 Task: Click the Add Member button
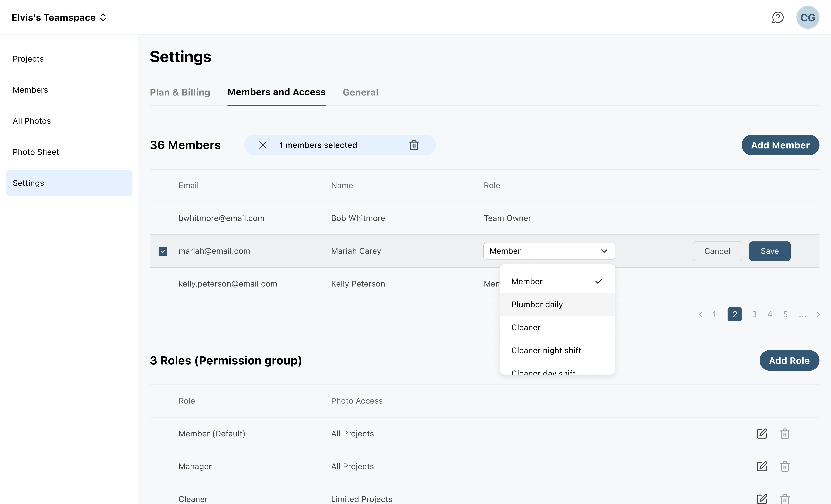tap(780, 145)
